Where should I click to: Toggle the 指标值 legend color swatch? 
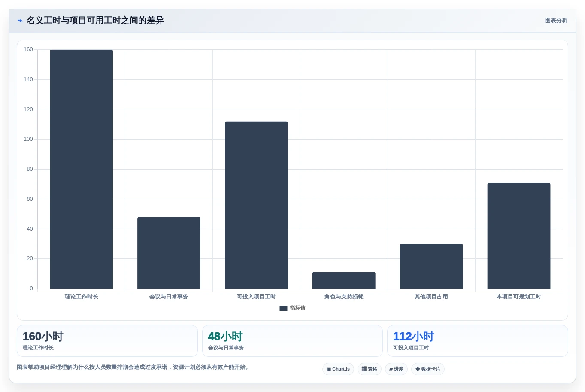pos(283,308)
